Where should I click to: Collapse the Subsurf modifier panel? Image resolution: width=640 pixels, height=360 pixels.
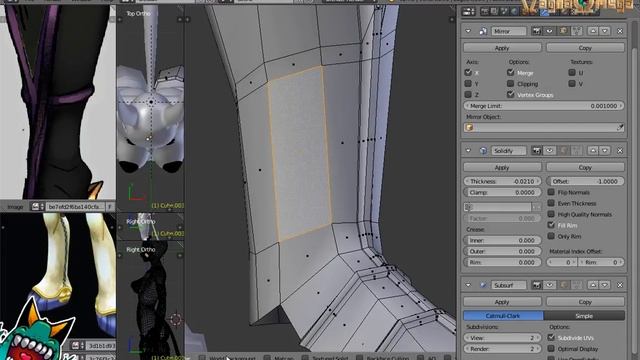pos(468,285)
